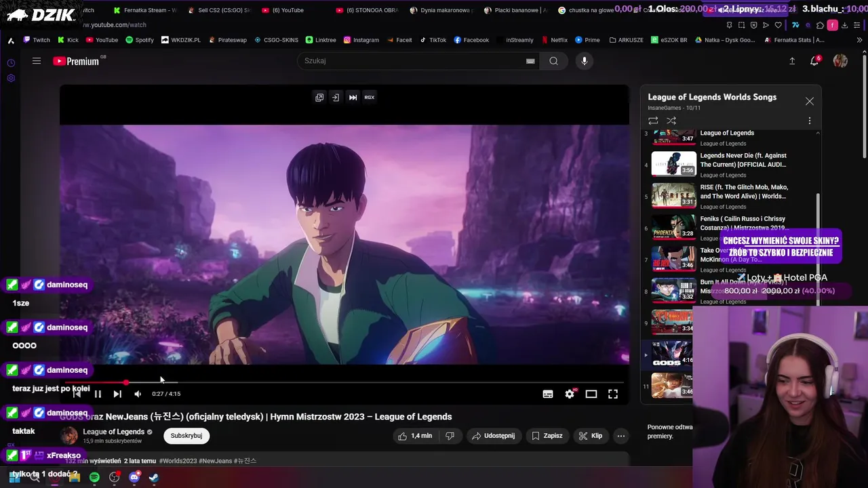Open playlist three-dot options menu
Viewport: 868px width, 488px height.
tap(809, 121)
